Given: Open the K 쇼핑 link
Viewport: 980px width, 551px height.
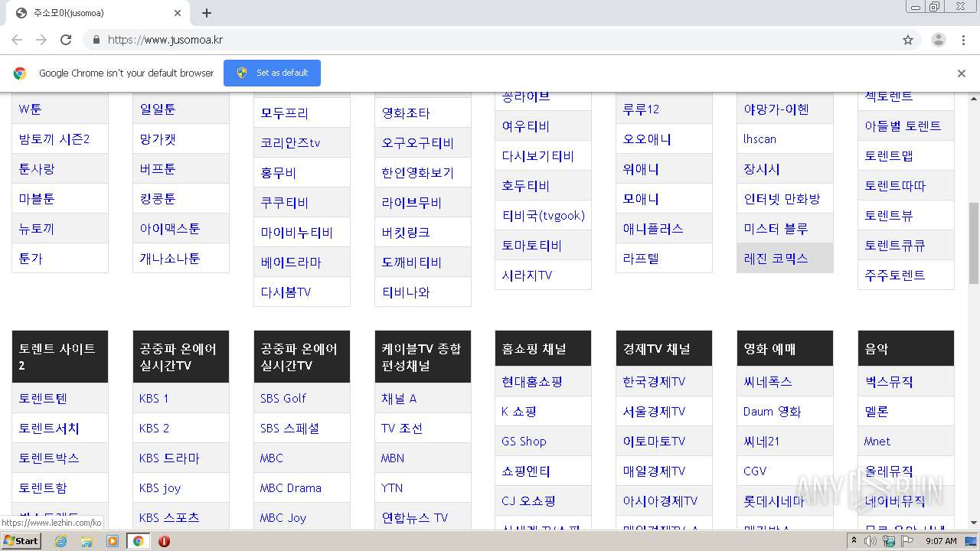Looking at the screenshot, I should (519, 411).
